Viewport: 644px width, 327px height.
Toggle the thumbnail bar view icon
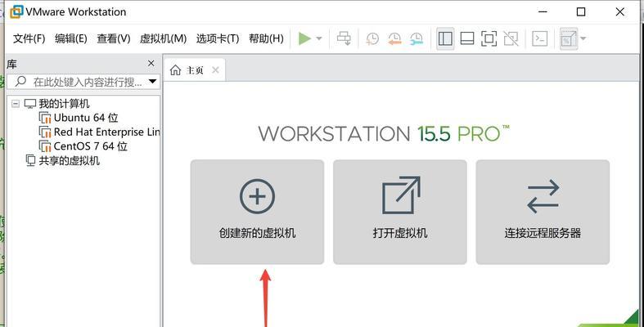tap(467, 38)
